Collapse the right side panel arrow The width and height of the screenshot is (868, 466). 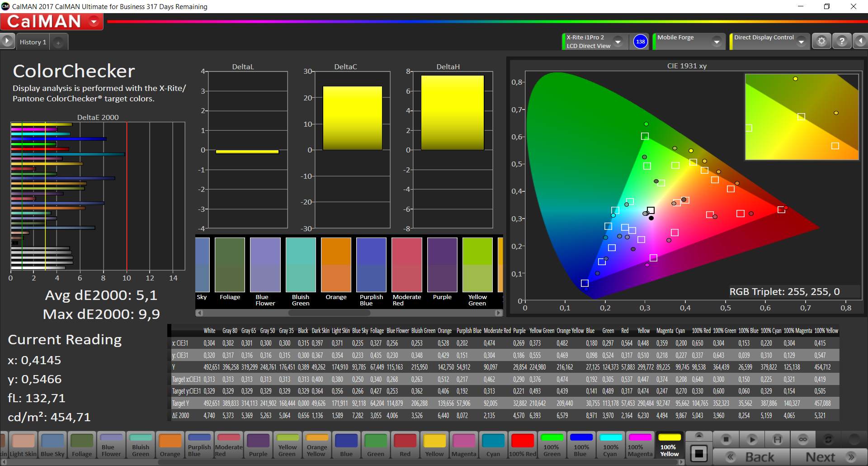(860, 42)
